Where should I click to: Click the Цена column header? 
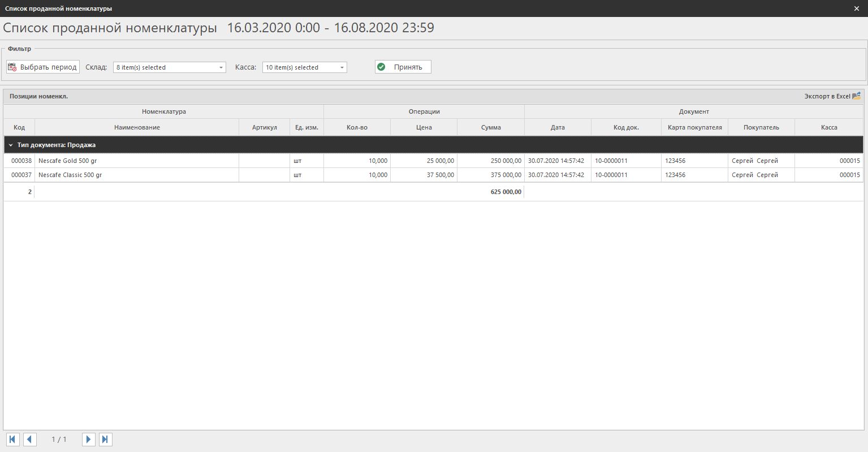pos(424,128)
